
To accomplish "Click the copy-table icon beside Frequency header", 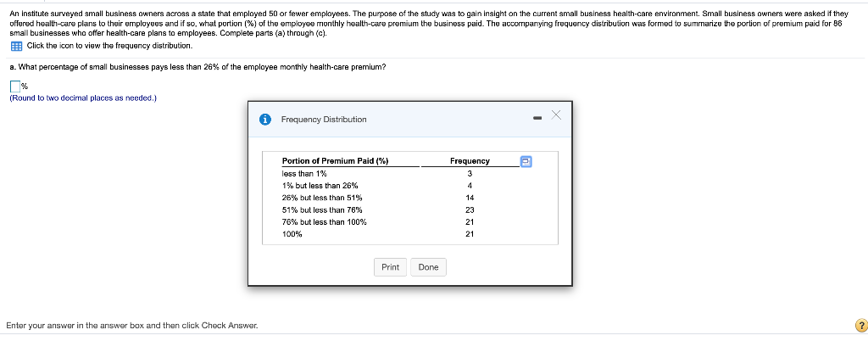I will pyautogui.click(x=526, y=161).
